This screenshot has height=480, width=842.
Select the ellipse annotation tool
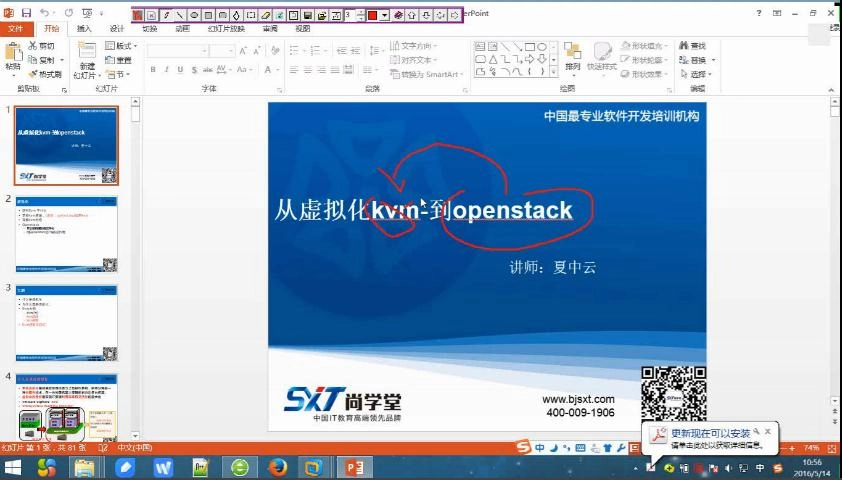pos(194,16)
